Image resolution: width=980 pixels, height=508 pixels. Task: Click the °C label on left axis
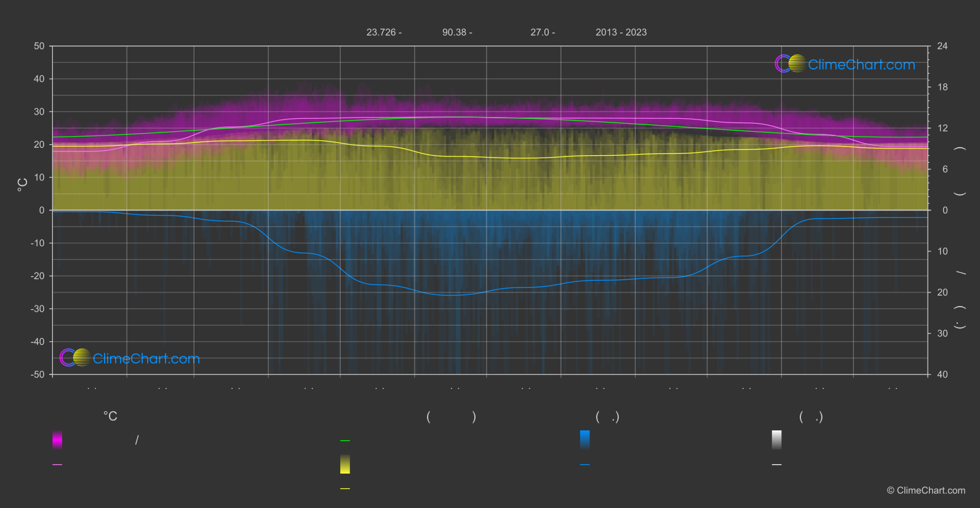tap(23, 185)
